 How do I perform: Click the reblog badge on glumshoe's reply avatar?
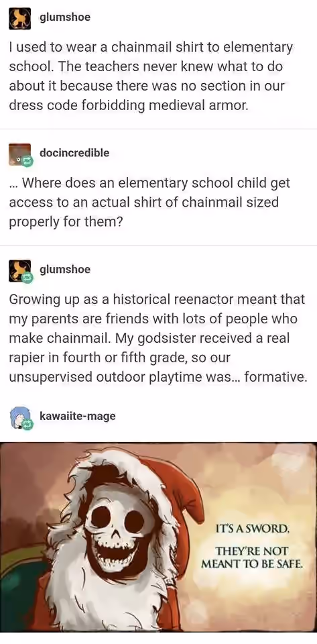[x=27, y=278]
